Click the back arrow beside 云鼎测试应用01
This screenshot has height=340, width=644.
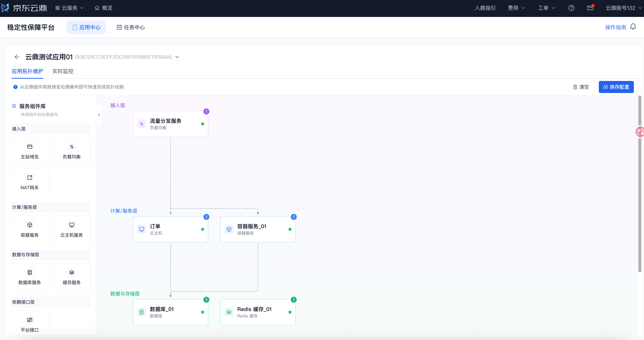[x=17, y=57]
